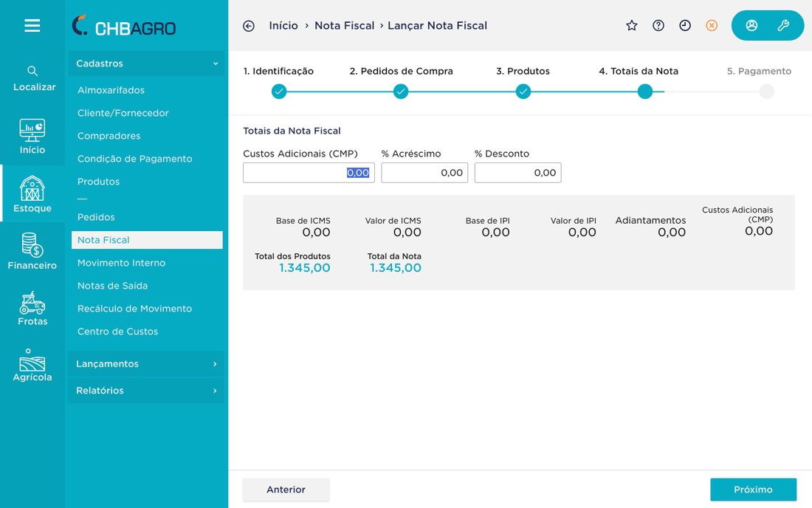Open the Frotas tractor icon
This screenshot has width=812, height=508.
32,303
